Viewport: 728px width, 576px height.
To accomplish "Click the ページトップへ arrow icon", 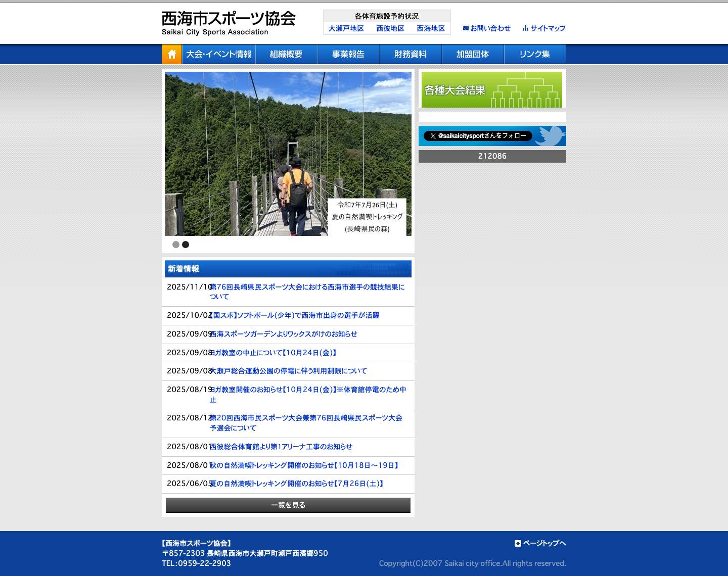I will click(x=518, y=543).
